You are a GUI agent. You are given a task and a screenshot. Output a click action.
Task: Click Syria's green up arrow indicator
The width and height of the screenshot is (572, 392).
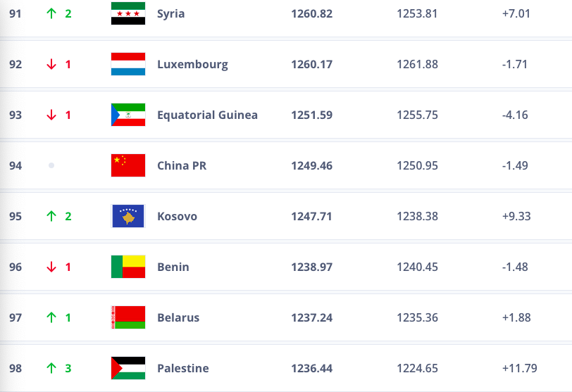[51, 13]
